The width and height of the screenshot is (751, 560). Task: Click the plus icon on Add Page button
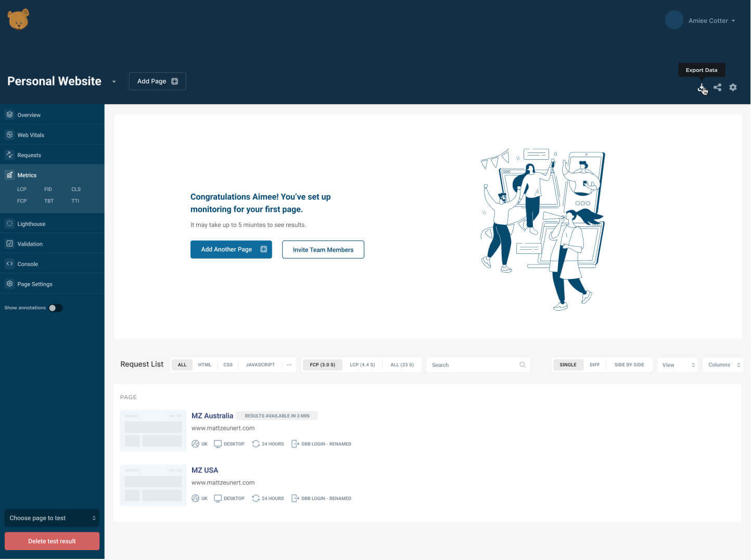(x=175, y=81)
